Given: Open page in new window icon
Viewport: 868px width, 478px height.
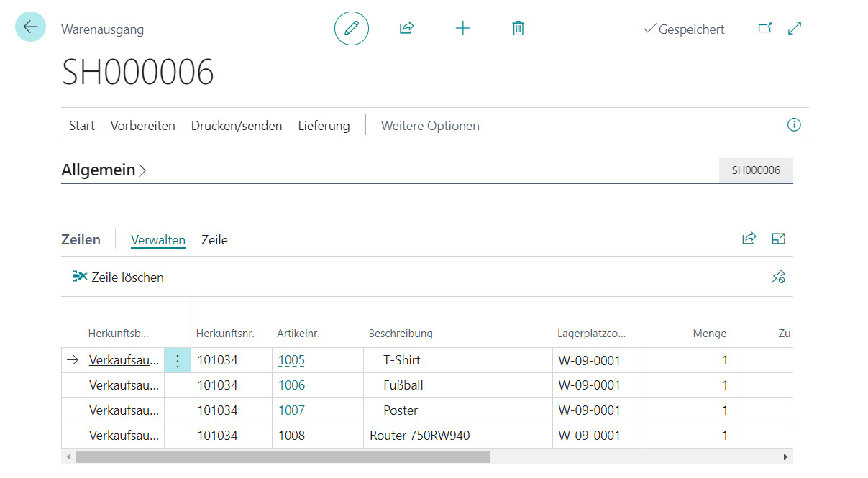Looking at the screenshot, I should pos(765,29).
